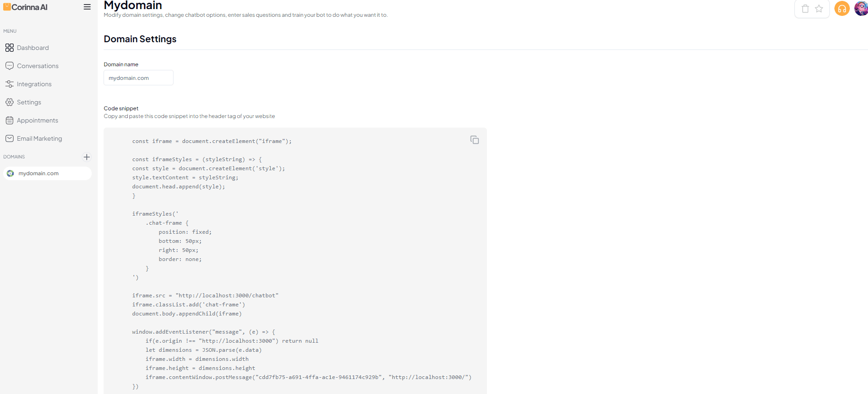Click the 'MENU' sidebar heading

[x=10, y=31]
